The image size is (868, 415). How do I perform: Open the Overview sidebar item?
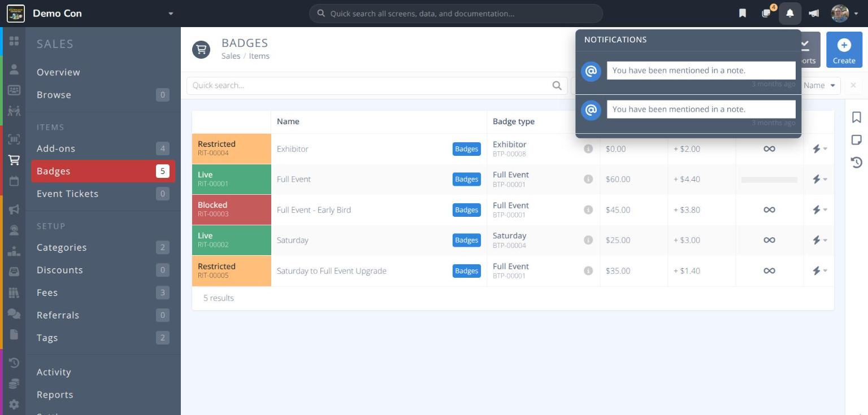point(103,72)
